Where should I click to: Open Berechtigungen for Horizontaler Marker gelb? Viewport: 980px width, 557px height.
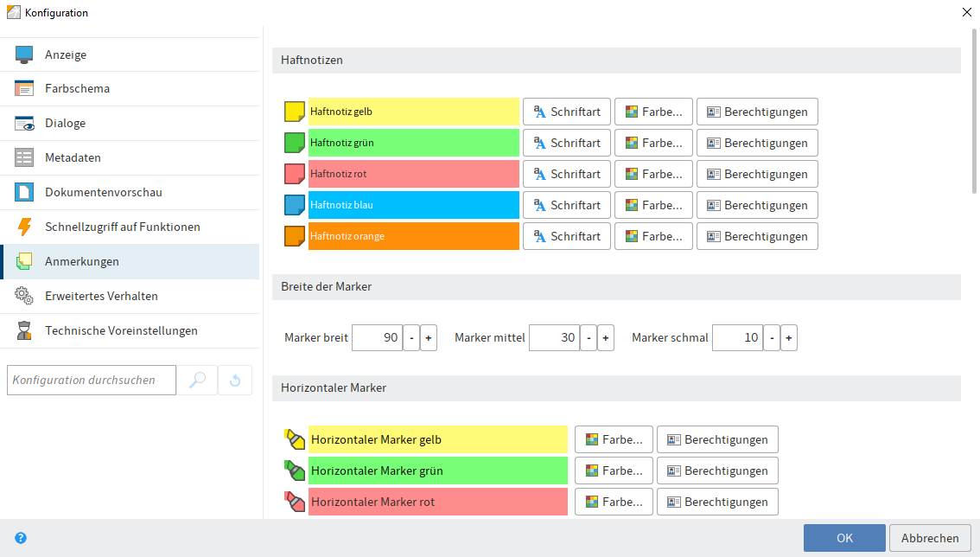[x=717, y=439]
